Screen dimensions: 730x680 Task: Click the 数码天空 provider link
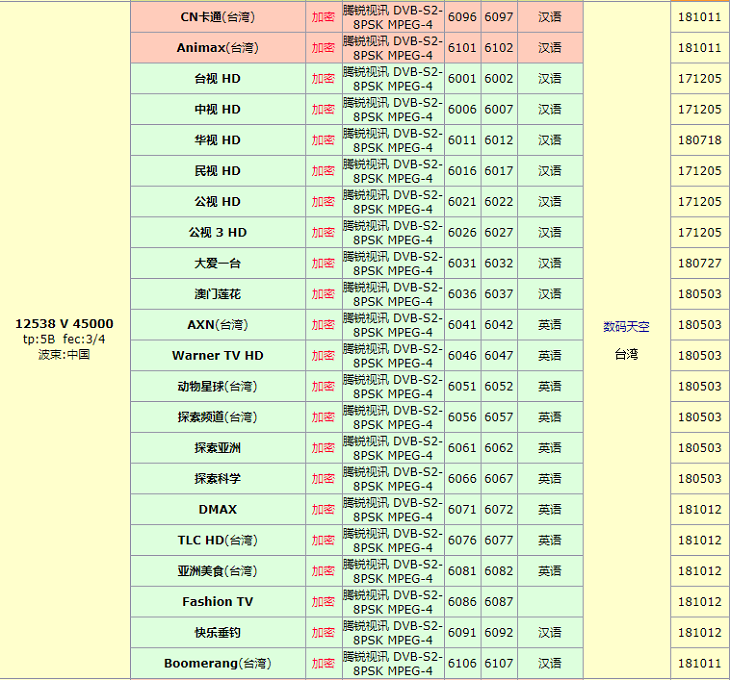[626, 327]
